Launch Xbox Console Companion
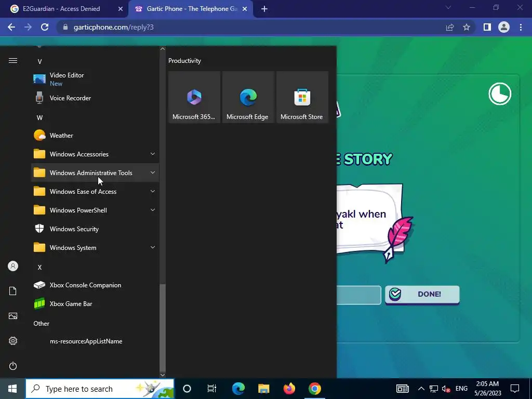The image size is (532, 399). (x=95, y=285)
